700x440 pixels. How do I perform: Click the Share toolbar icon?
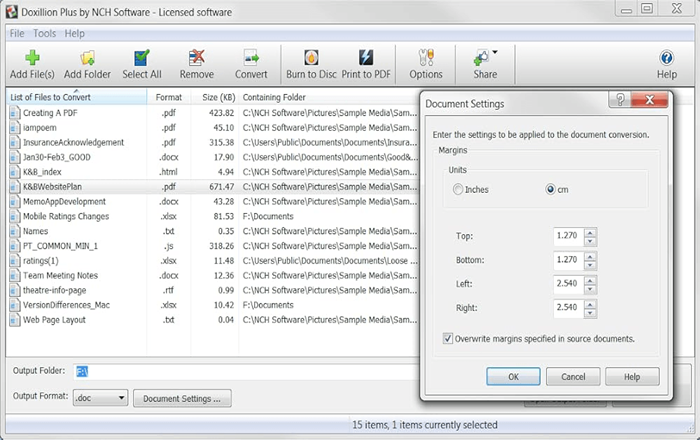481,58
